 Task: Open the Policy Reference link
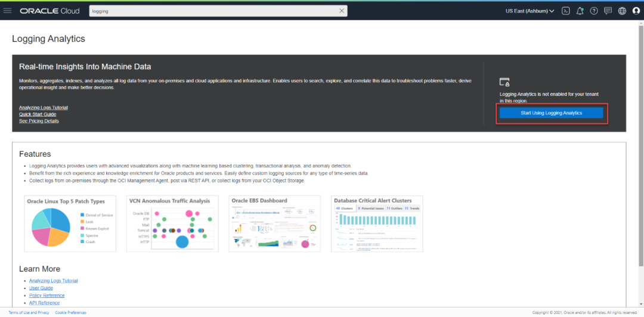point(47,296)
